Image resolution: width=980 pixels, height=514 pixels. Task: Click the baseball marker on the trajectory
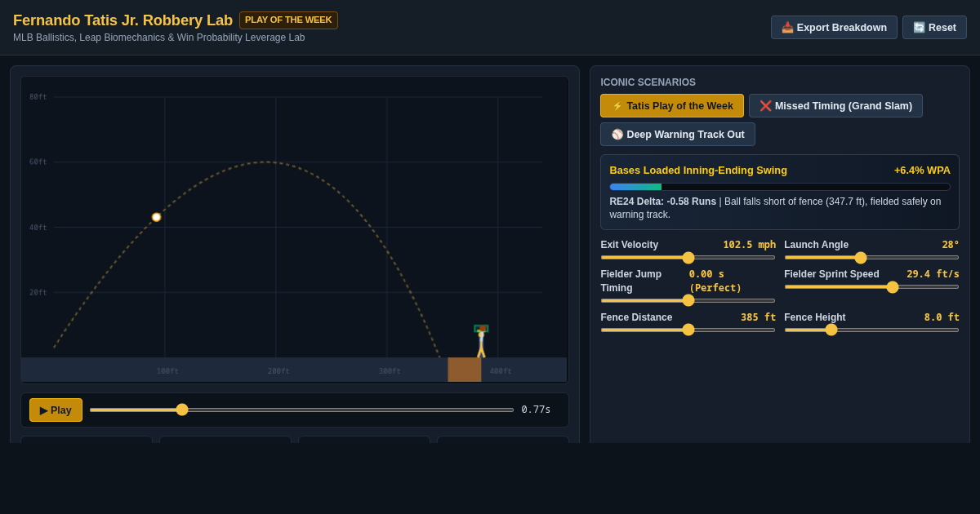(156, 217)
